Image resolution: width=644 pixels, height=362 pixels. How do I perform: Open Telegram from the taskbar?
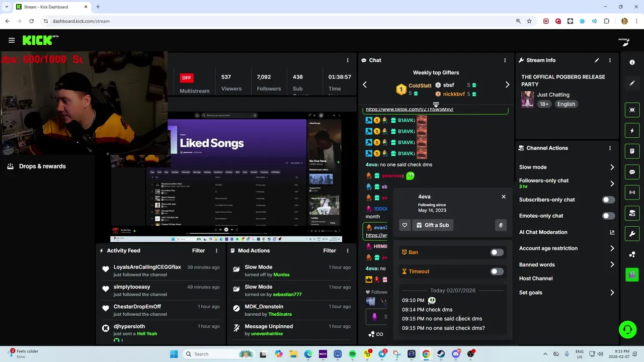click(382, 354)
